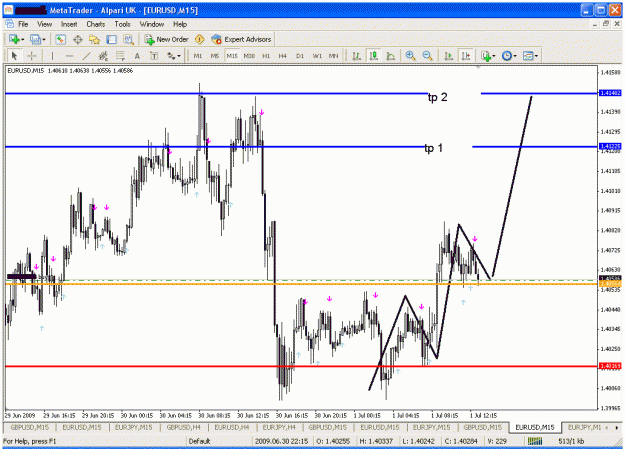Toggle Candlesticks chart mode

(374, 56)
